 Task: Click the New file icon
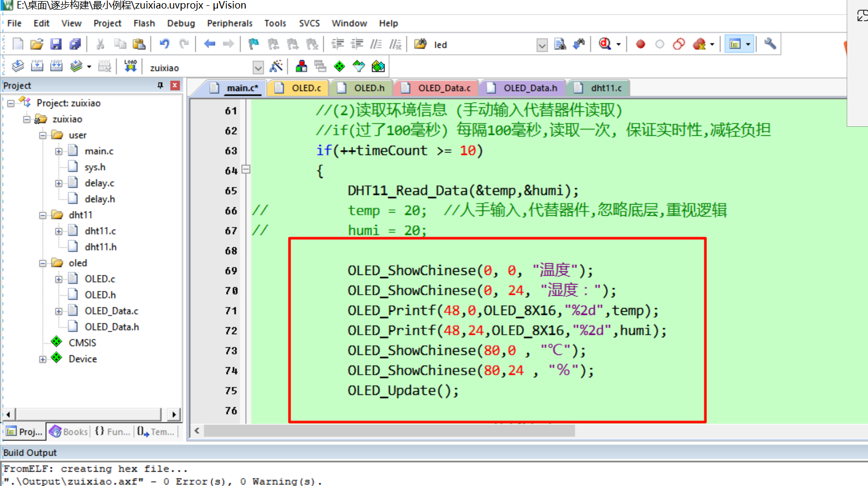point(18,44)
